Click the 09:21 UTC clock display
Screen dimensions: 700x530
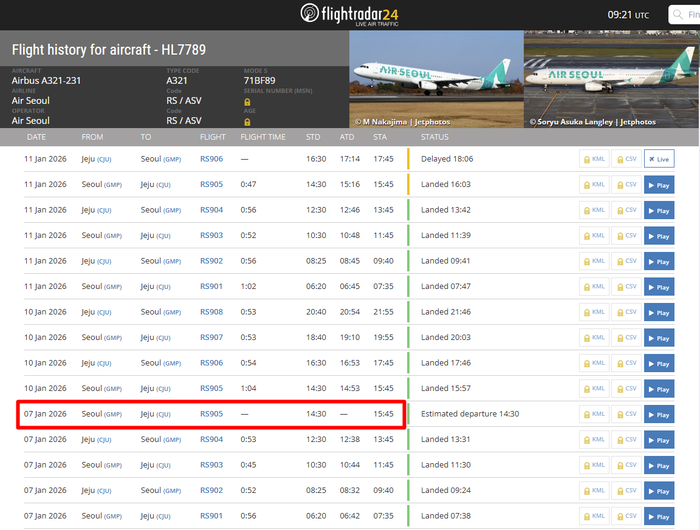click(628, 15)
